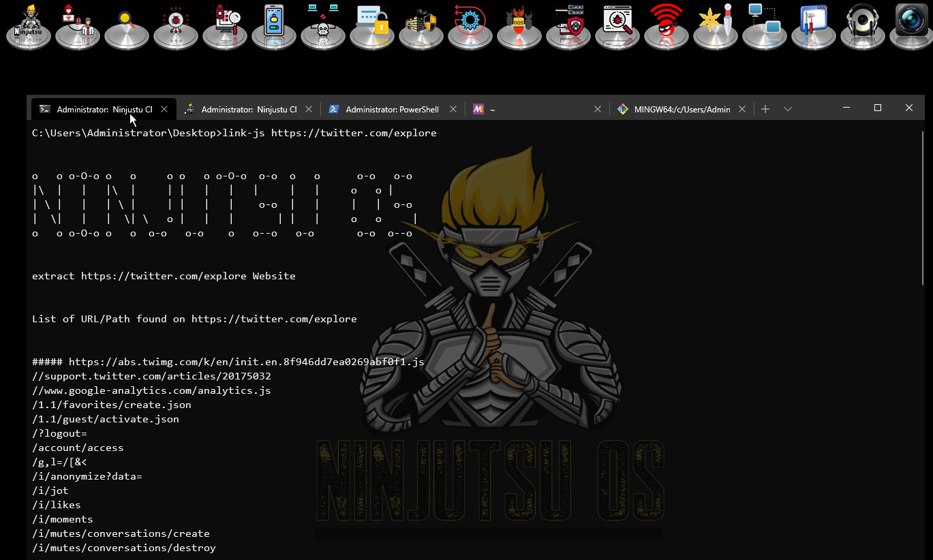Click the //support.twitter.com/articles/20175032 line
Viewport: 933px width, 560px height.
click(152, 376)
